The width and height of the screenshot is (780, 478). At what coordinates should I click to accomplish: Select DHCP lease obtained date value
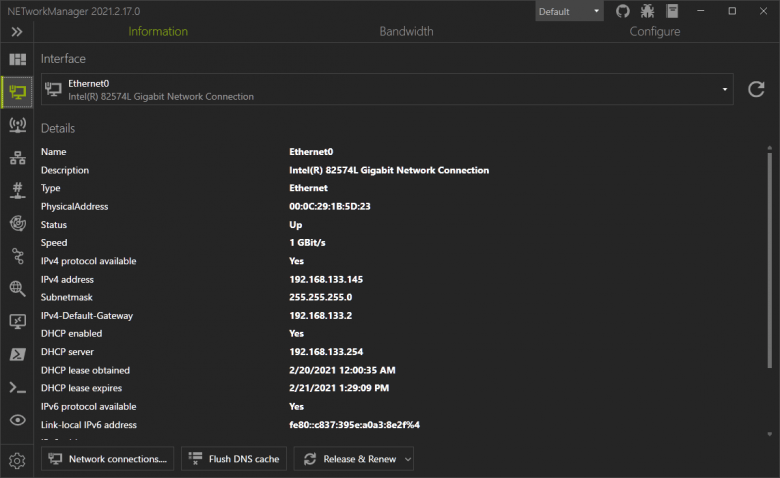[x=342, y=370]
